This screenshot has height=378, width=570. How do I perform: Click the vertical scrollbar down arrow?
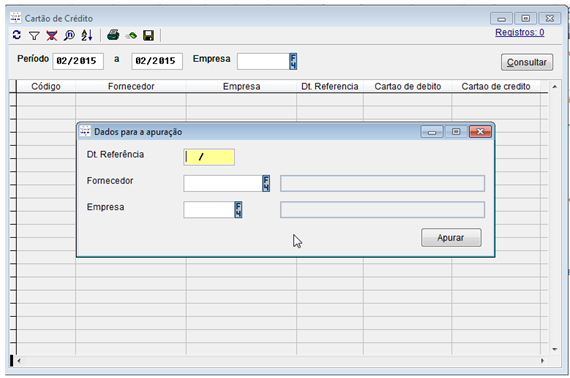pyautogui.click(x=555, y=349)
